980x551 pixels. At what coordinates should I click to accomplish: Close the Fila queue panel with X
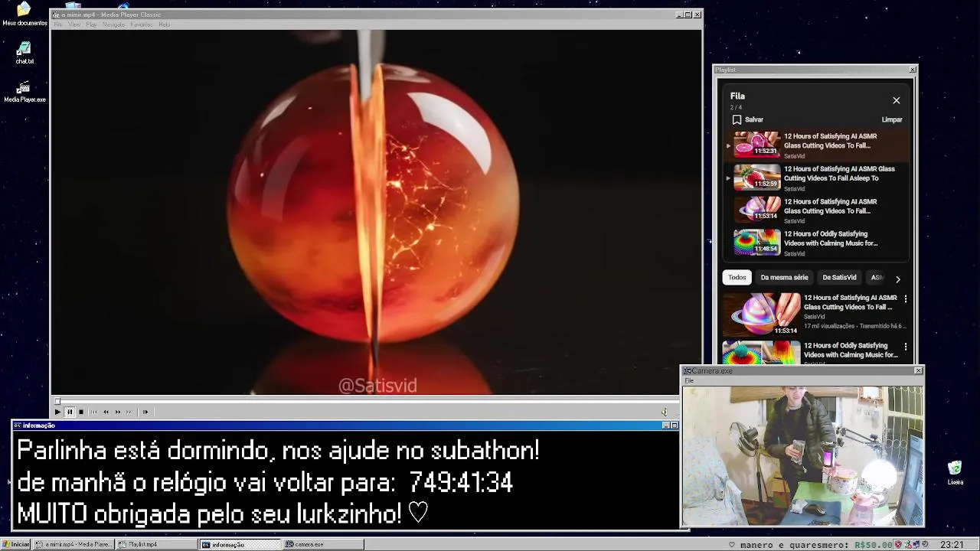click(x=896, y=100)
